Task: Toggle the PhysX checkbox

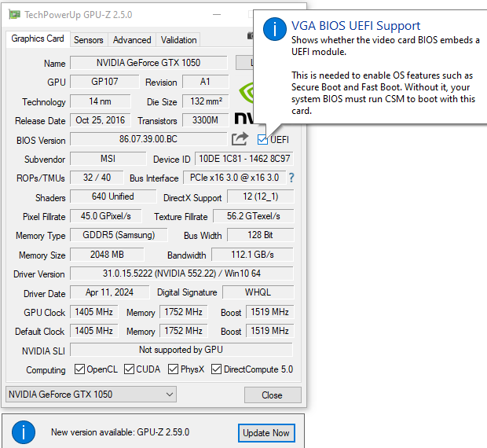Action: click(173, 369)
